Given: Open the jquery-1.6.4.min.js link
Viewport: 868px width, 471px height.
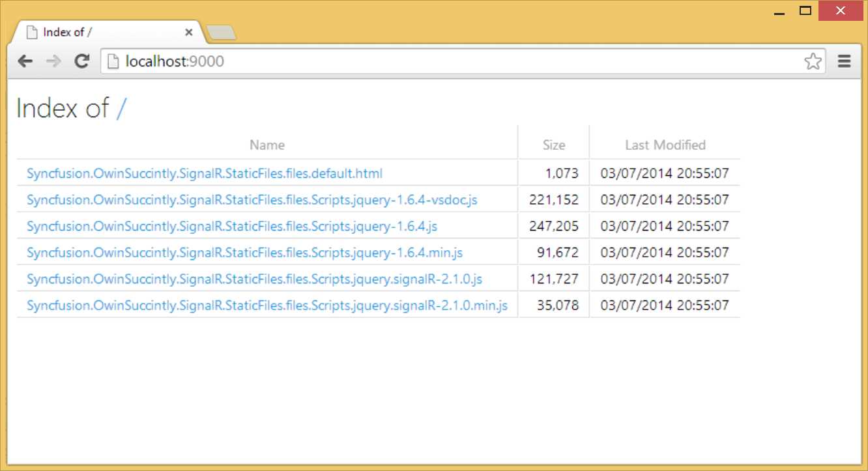Looking at the screenshot, I should point(244,252).
